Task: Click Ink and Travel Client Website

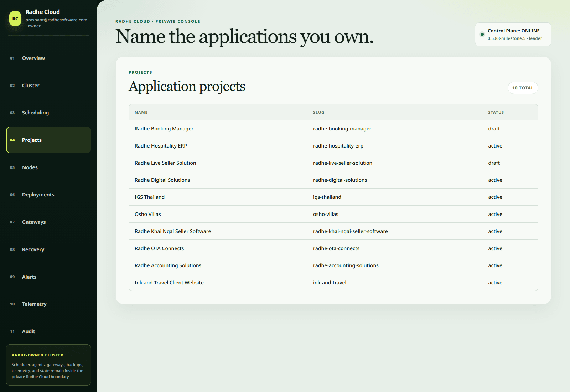Action: click(169, 283)
